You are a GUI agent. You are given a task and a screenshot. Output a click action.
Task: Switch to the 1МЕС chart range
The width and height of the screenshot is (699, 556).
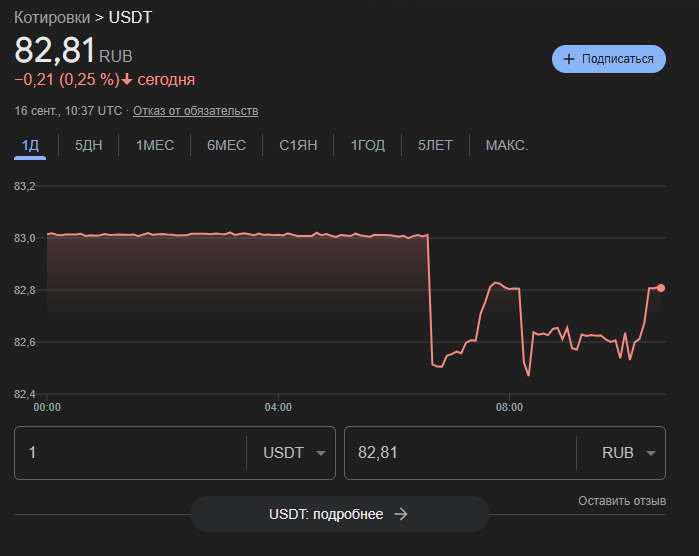[155, 145]
